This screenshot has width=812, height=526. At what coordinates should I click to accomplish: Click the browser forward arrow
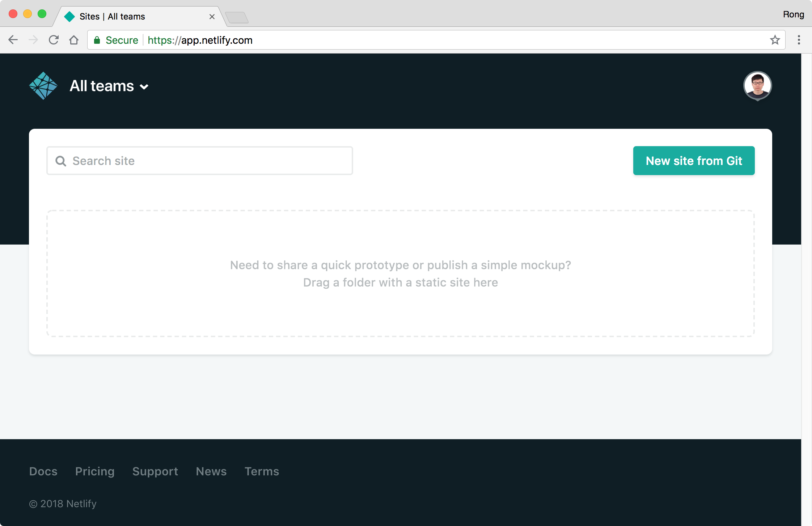[x=33, y=40]
